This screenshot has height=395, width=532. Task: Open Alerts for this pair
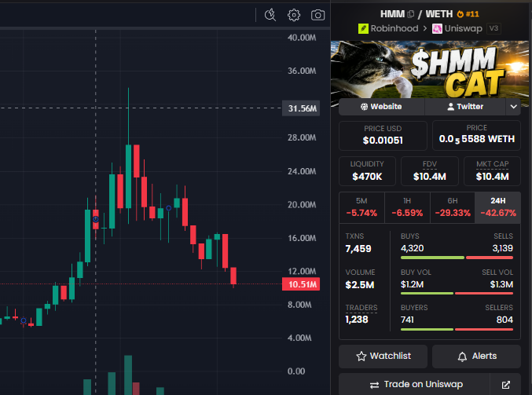[x=476, y=357]
